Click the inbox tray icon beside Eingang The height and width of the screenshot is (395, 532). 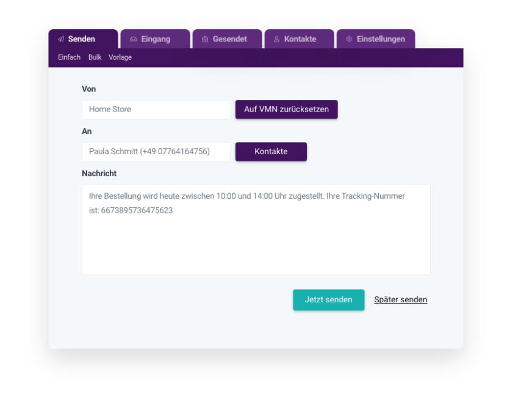coord(134,39)
